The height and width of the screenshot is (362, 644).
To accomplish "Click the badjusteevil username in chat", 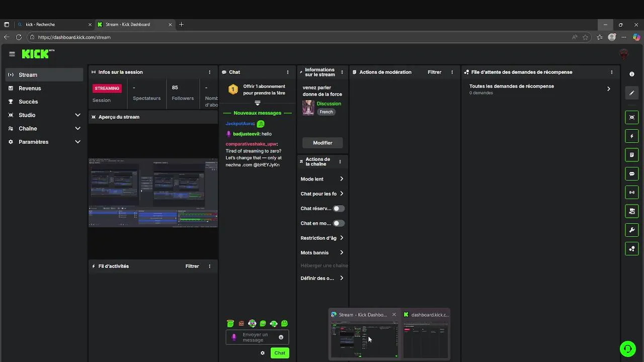I will pyautogui.click(x=246, y=134).
